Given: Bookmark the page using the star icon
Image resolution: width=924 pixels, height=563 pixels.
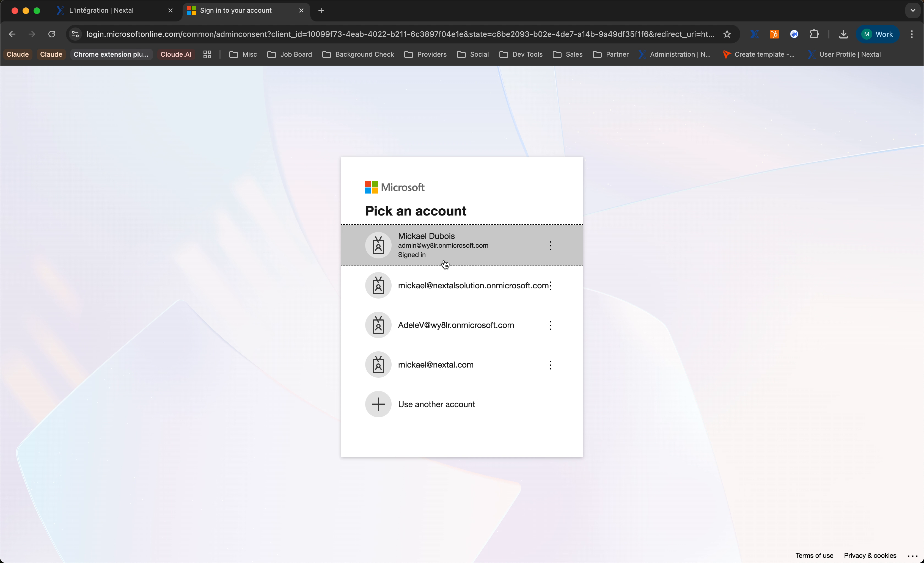Looking at the screenshot, I should [x=727, y=34].
